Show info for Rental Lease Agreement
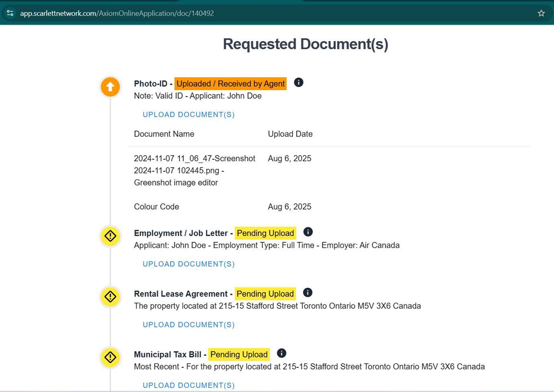Image resolution: width=554 pixels, height=392 pixels. 307,292
